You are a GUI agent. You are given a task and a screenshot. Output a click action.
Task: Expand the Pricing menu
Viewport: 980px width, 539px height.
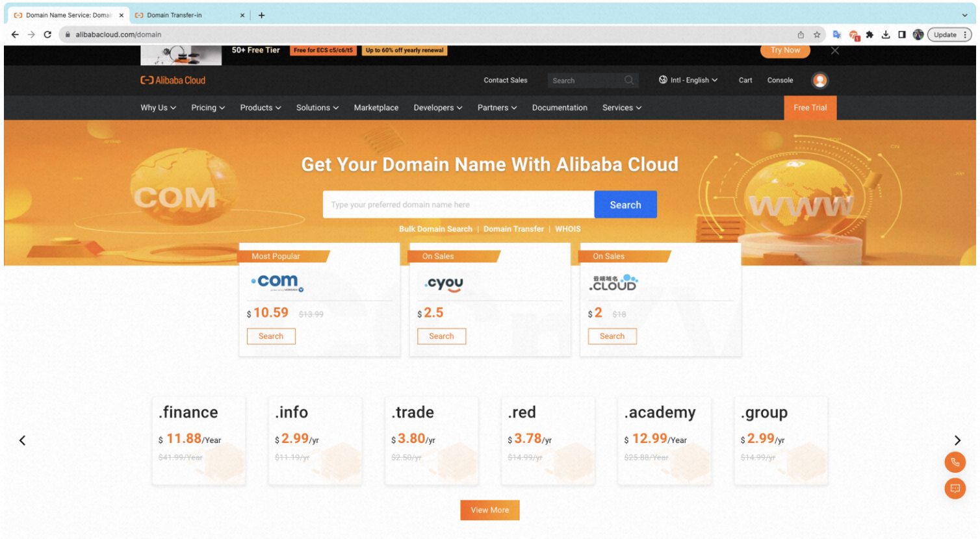point(208,108)
